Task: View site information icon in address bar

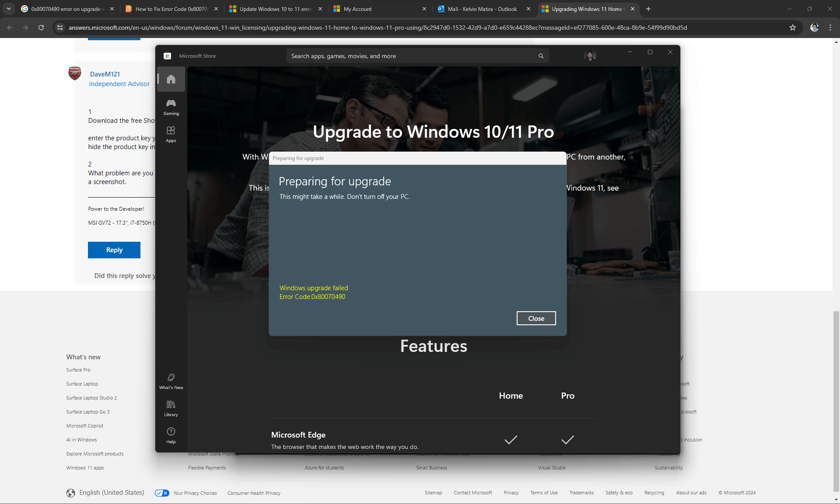Action: 60,28
